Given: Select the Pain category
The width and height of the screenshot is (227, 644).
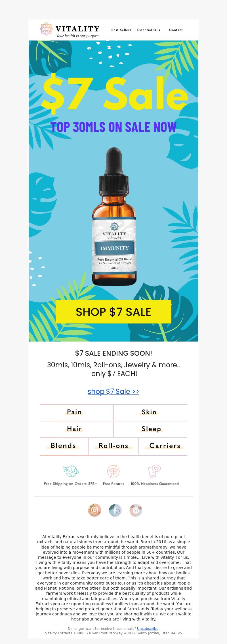Looking at the screenshot, I should click(74, 412).
